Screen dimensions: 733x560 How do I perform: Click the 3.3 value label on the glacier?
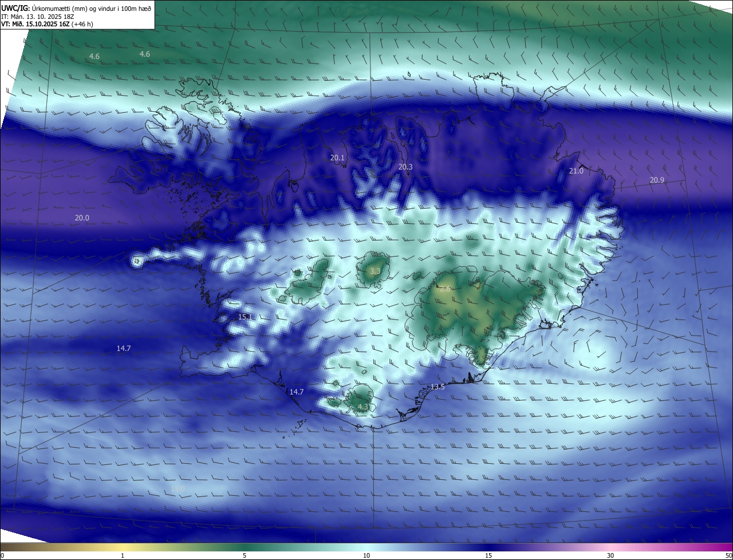375,271
